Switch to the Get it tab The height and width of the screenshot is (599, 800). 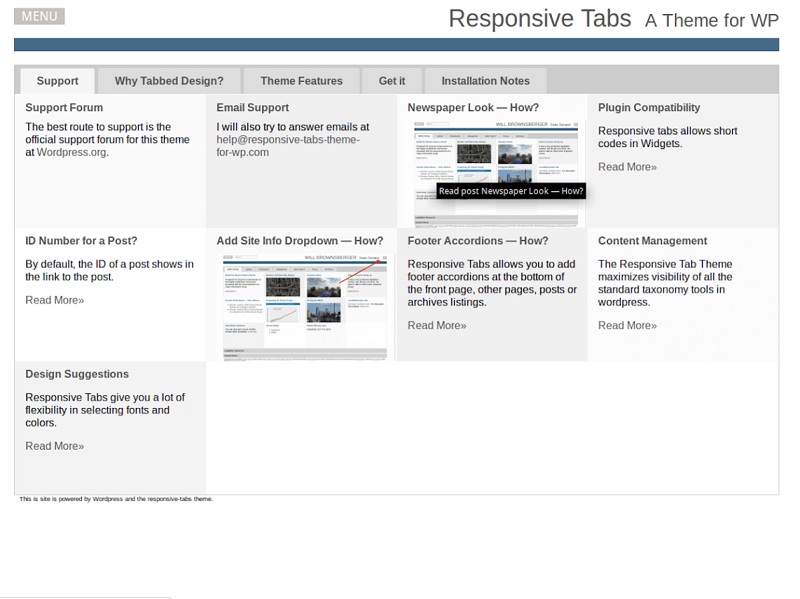click(x=392, y=81)
